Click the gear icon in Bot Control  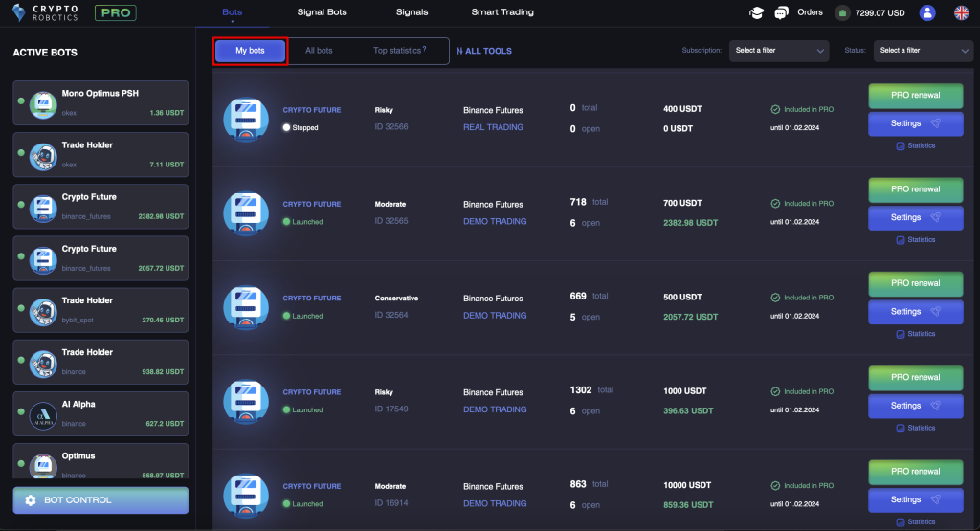[31, 500]
